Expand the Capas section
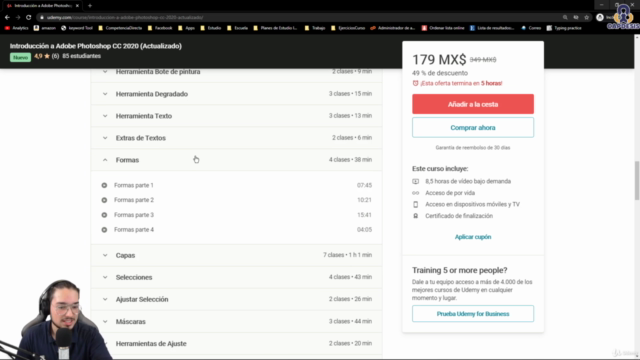Viewport: 640px width, 360px height. [x=236, y=255]
